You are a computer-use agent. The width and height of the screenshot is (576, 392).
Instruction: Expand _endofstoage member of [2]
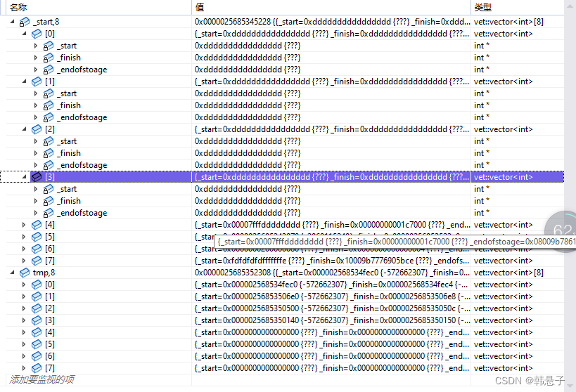(36, 165)
